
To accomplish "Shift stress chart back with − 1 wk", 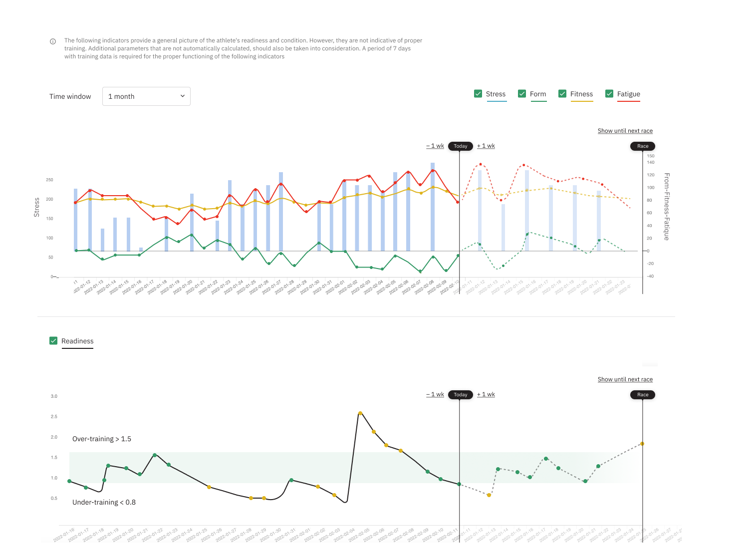I will [x=435, y=146].
